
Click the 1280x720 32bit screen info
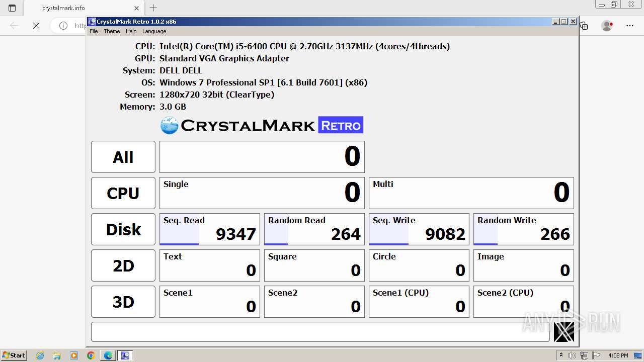coord(217,95)
